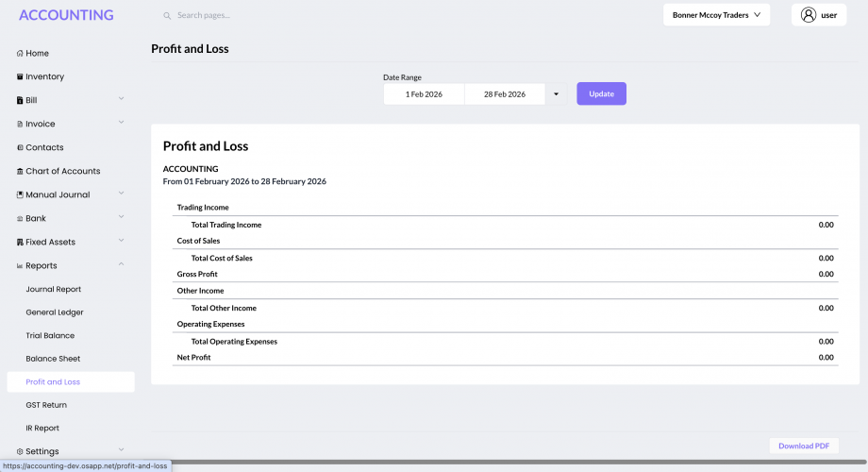Open the General Ledger report
868x472 pixels.
tap(55, 312)
